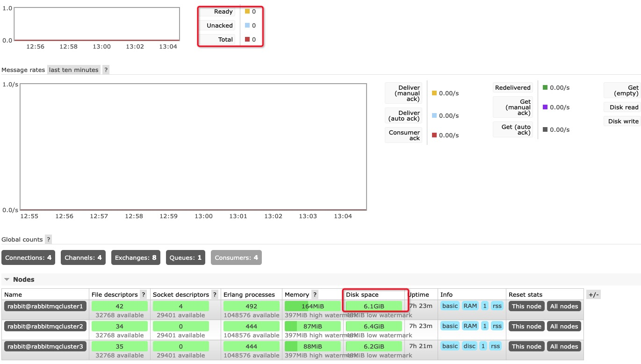Reset stats for This node on rabbitmqcluster3
This screenshot has width=641, height=364.
526,347
